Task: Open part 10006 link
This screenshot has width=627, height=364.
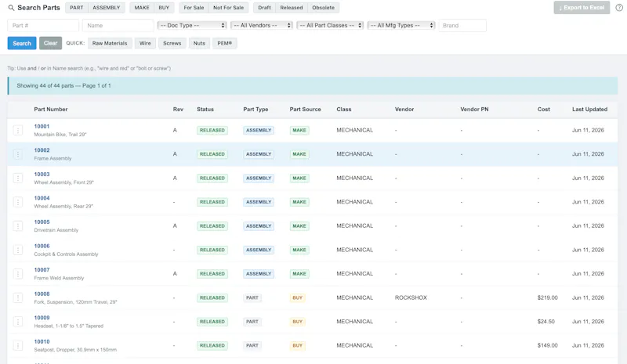Action: tap(42, 246)
